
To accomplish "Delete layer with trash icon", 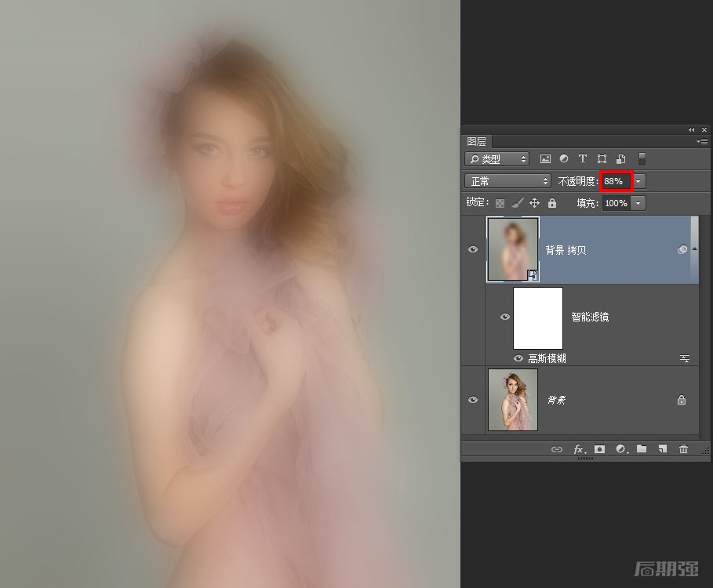I will point(683,449).
